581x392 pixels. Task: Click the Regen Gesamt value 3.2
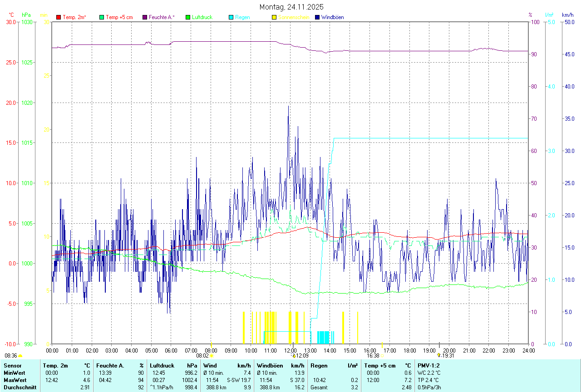354,387
